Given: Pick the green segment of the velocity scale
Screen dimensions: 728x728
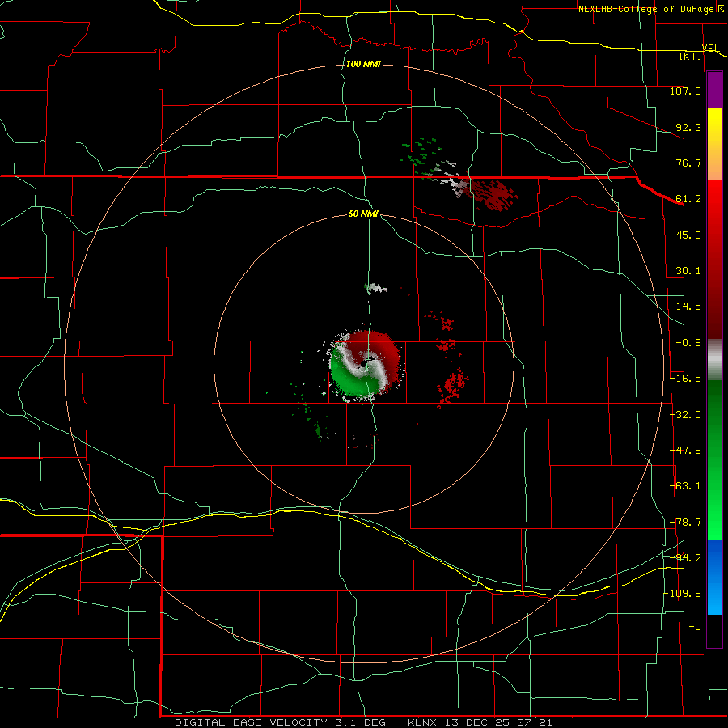Looking at the screenshot, I should [714, 459].
